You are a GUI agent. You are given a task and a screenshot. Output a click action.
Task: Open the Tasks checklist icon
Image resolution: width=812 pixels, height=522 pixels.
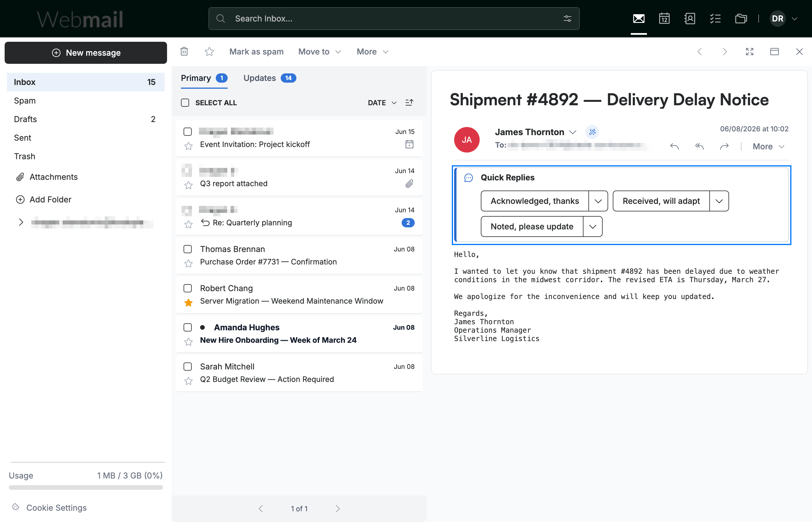715,19
